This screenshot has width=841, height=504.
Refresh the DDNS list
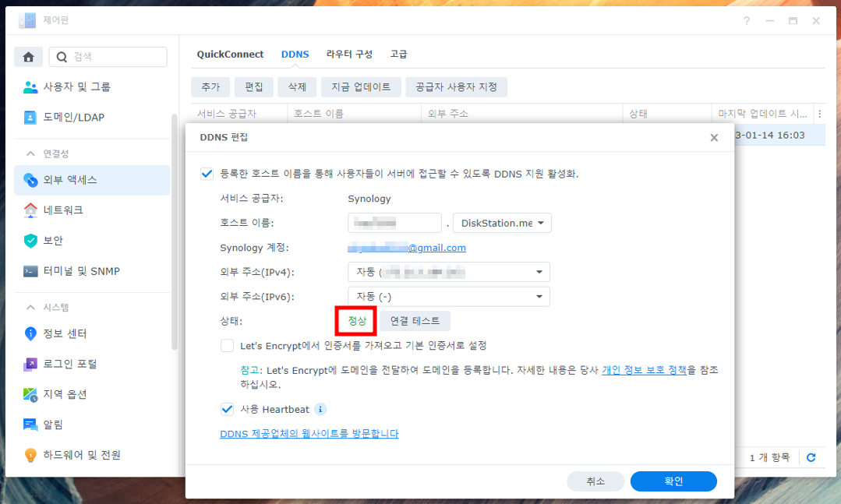coord(811,457)
